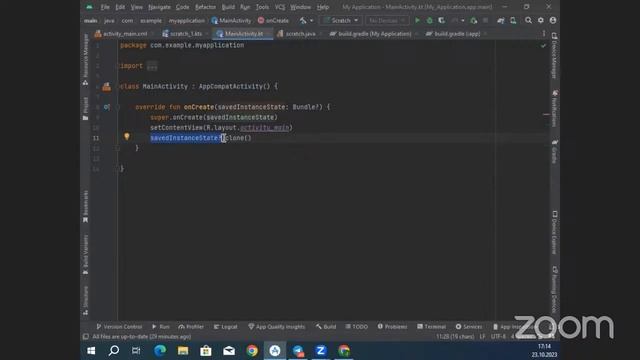The image size is (640, 360).
Task: Click the tool windows toggle icon in the status bar
Action: coord(86,337)
